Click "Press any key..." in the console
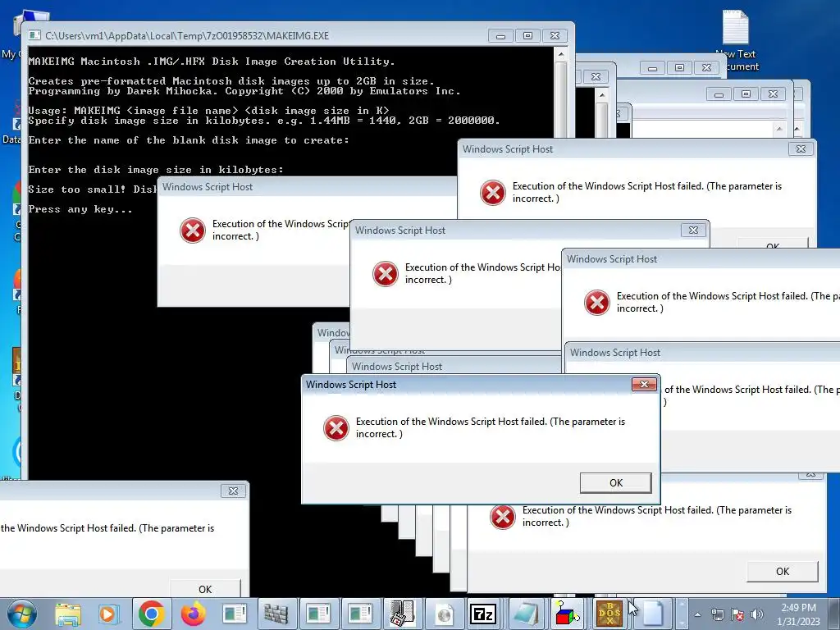The height and width of the screenshot is (630, 840). pyautogui.click(x=80, y=209)
